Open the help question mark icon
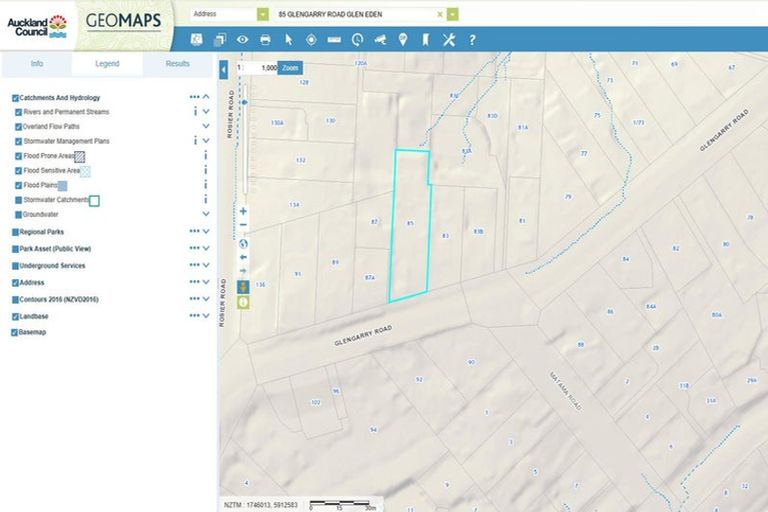The height and width of the screenshot is (512, 768). [x=472, y=39]
